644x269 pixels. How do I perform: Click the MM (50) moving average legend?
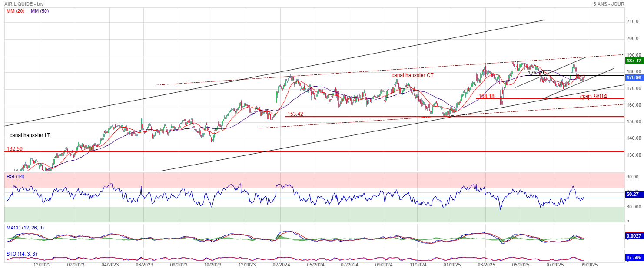[x=40, y=11]
